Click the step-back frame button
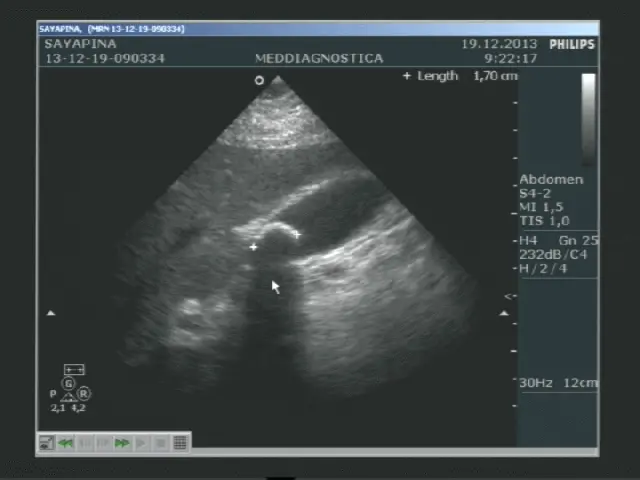Viewport: 640px width, 480px height. click(x=85, y=442)
